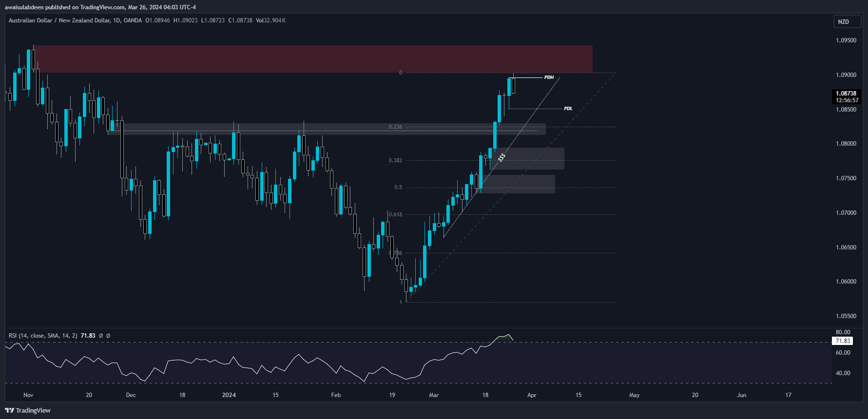Click the Feb date label

point(336,395)
